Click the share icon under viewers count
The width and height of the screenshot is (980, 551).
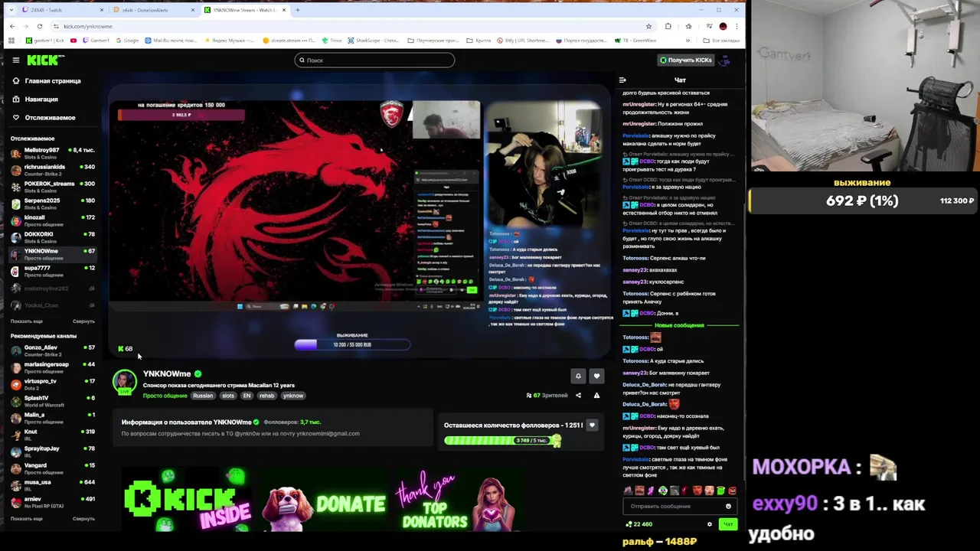[578, 396]
